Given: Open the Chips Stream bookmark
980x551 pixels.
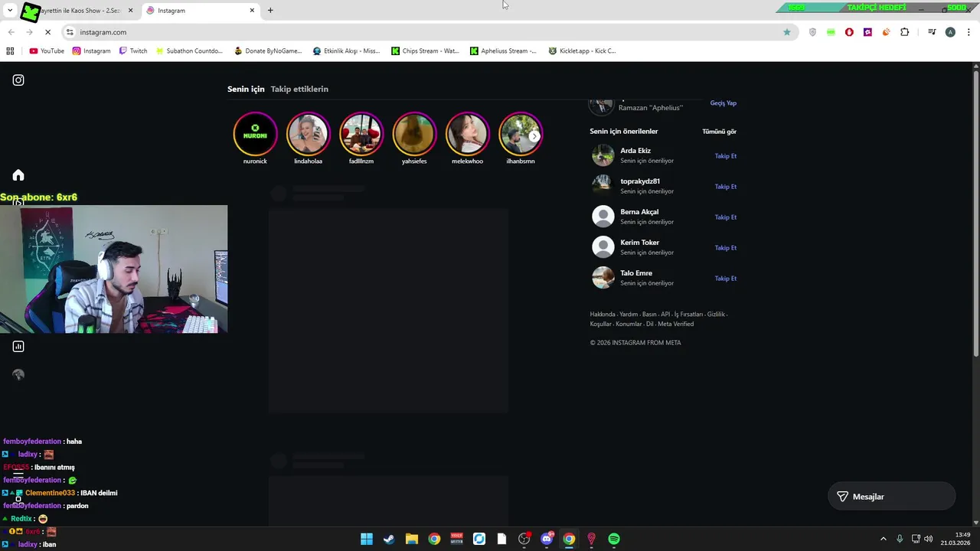Looking at the screenshot, I should click(x=425, y=51).
